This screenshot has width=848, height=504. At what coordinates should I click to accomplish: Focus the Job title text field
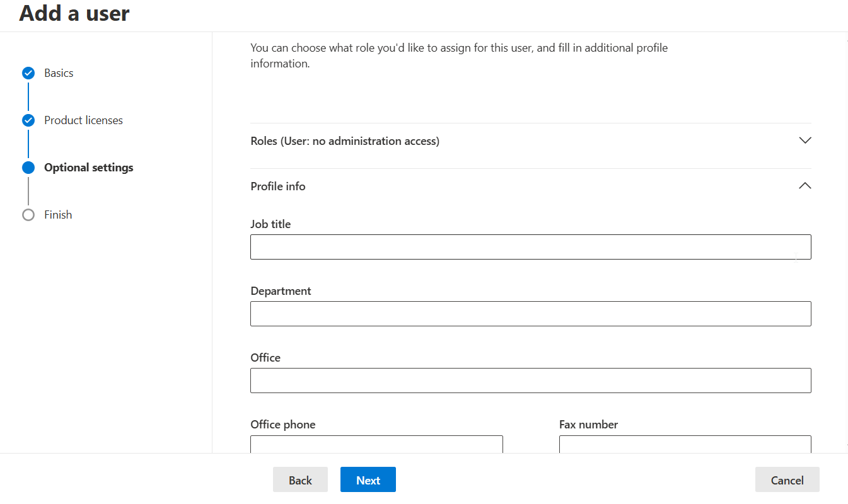[x=530, y=247]
